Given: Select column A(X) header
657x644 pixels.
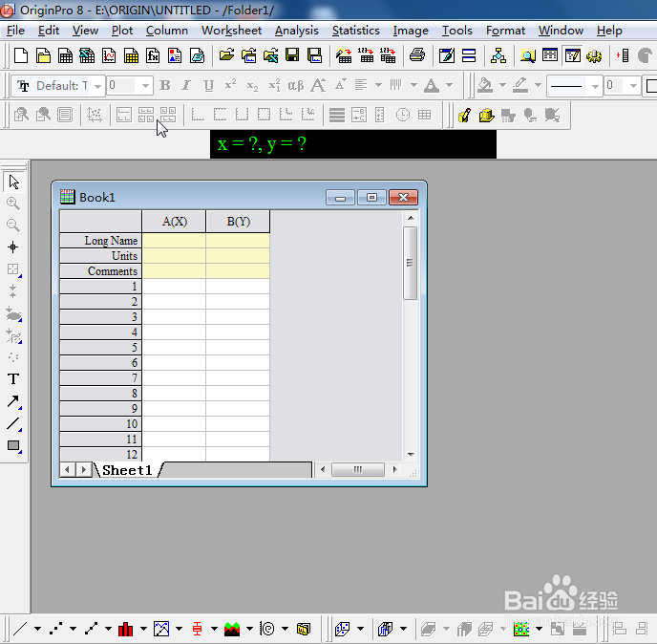Looking at the screenshot, I should (x=175, y=222).
